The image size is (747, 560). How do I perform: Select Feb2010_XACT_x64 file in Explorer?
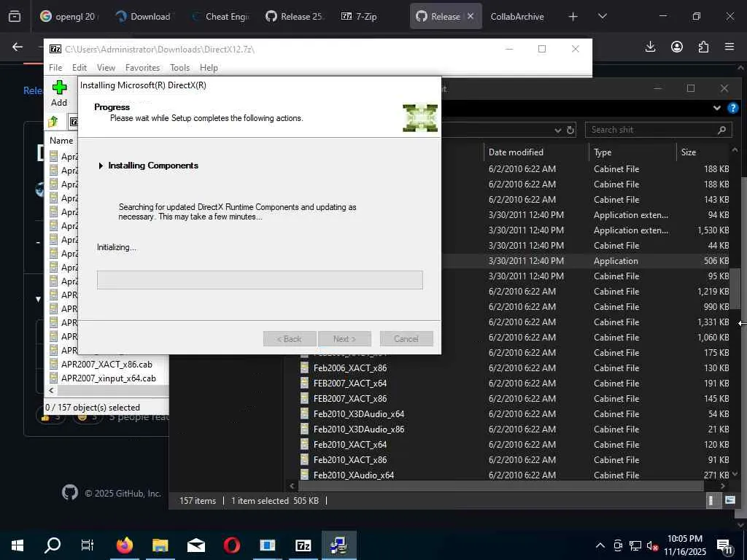(349, 444)
